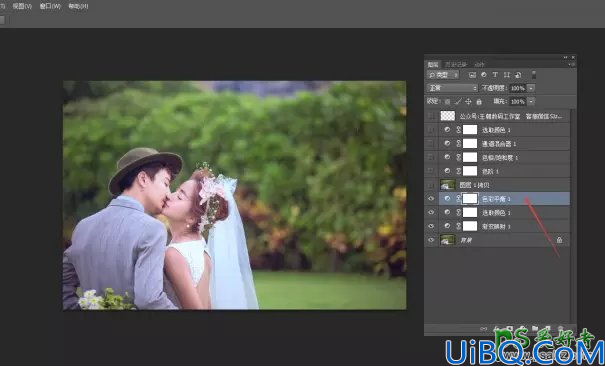
Task: Open the 不透明度 slider arrow
Action: (x=531, y=88)
